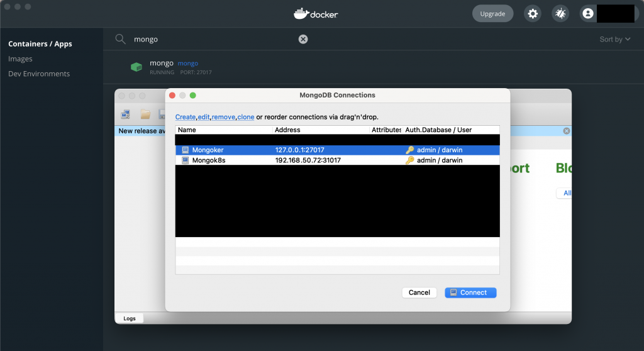The width and height of the screenshot is (644, 351).
Task: Click the Robo 3T open folder icon
Action: (x=145, y=114)
